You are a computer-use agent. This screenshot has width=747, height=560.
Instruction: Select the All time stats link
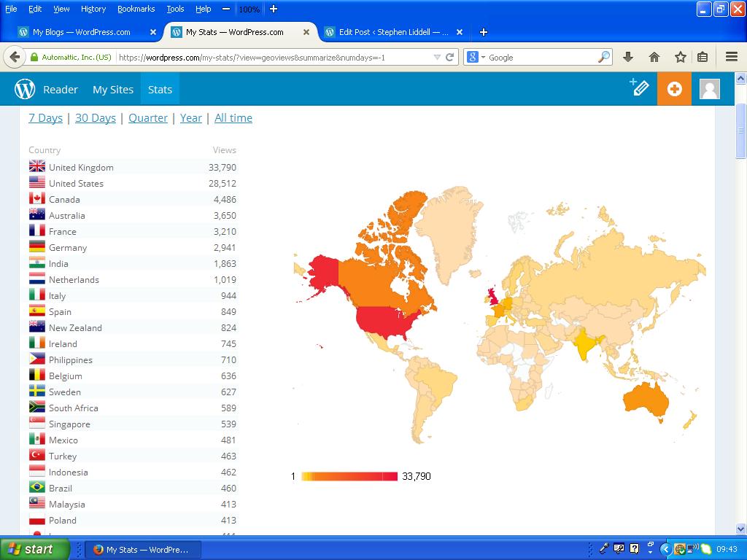[x=233, y=117]
